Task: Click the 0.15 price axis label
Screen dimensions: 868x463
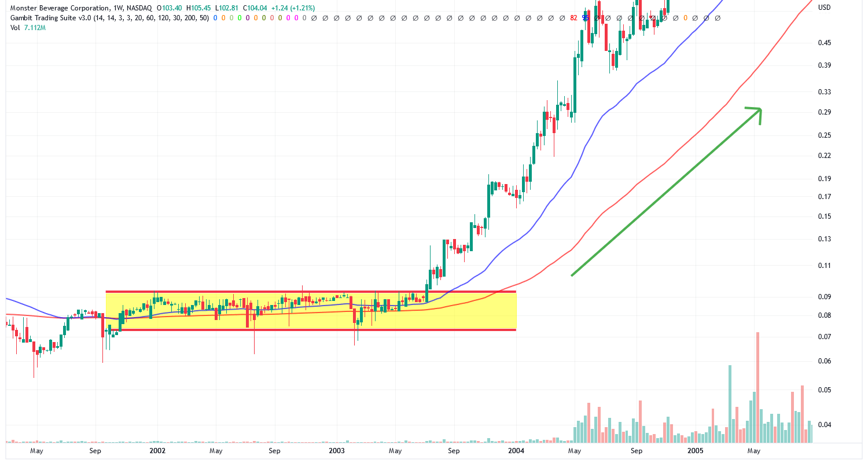Action: coord(825,216)
